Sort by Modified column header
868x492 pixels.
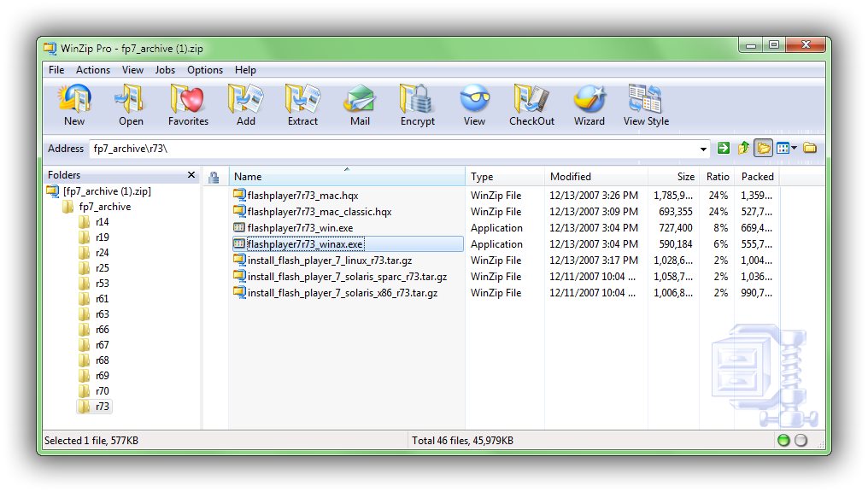tap(596, 177)
